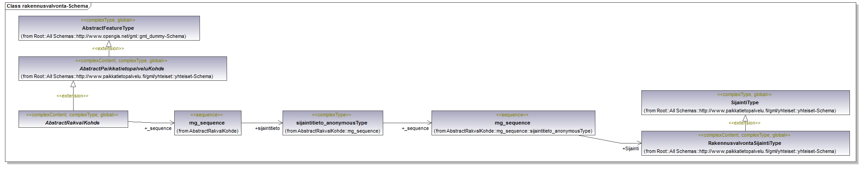Click arrowhead pointing into first mg_sequence box

[172, 123]
